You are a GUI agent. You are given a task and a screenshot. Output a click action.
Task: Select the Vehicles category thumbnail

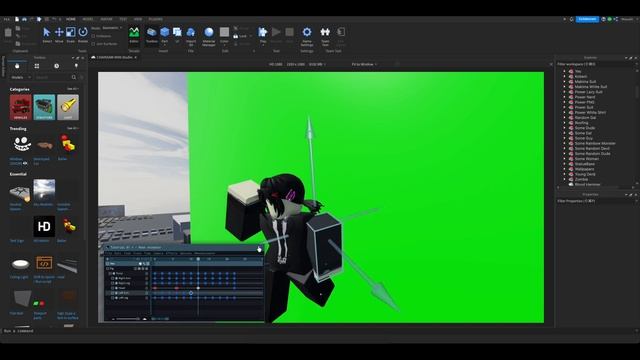pyautogui.click(x=20, y=107)
